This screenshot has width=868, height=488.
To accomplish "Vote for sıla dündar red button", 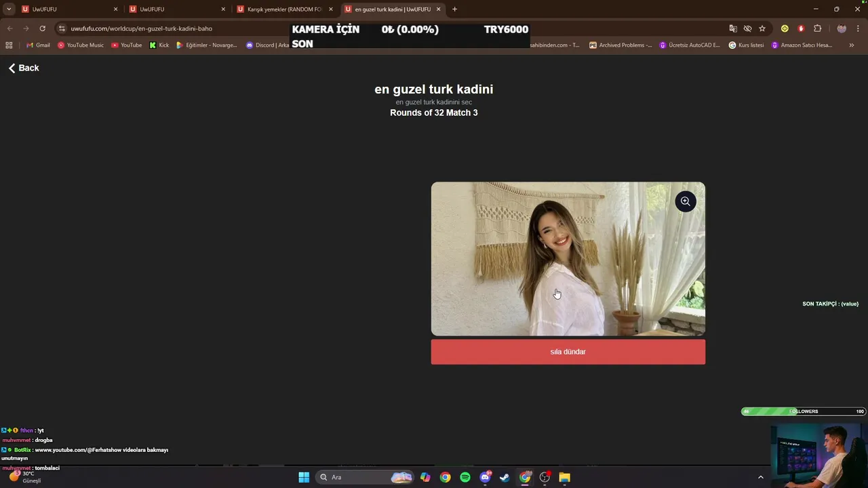I will click(x=568, y=352).
